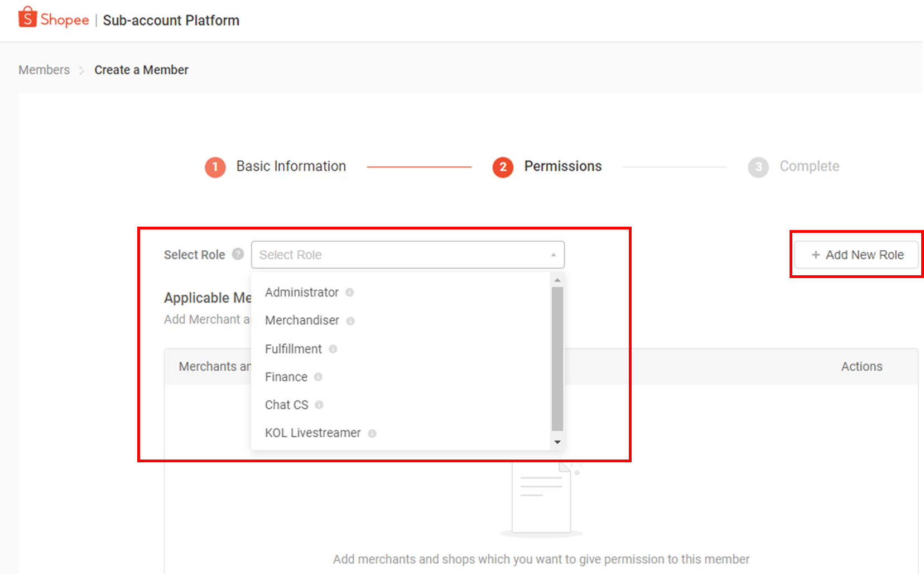924x574 pixels.
Task: Click the Add New Role button
Action: pos(856,255)
